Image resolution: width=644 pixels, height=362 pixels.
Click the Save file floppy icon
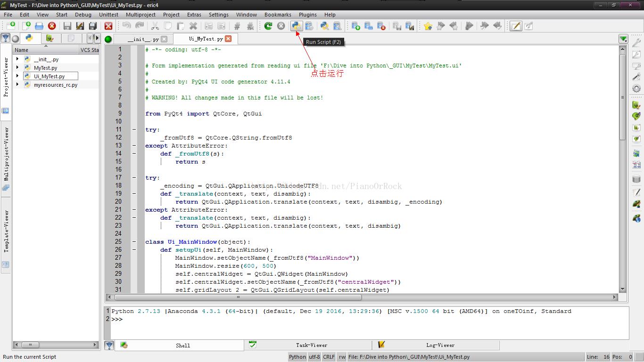pyautogui.click(x=67, y=26)
